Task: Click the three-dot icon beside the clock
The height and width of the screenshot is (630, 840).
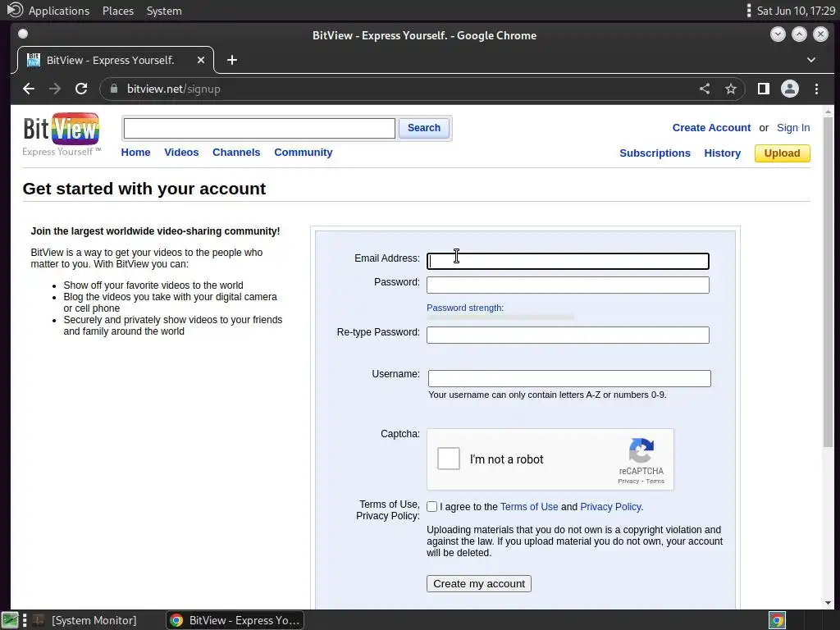Action: pyautogui.click(x=748, y=11)
